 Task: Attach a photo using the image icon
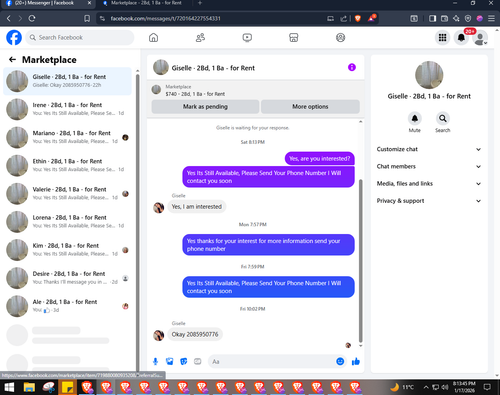[170, 361]
